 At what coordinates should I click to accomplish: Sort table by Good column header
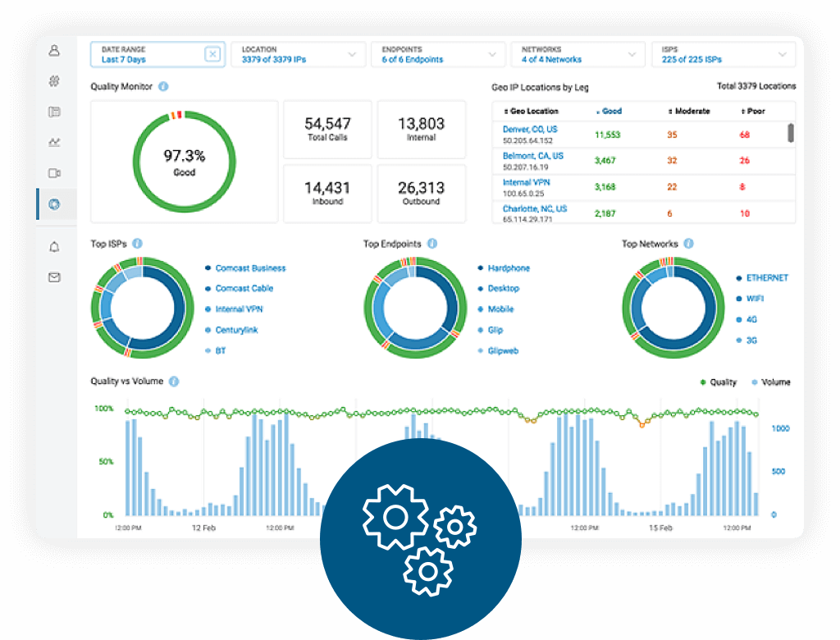[609, 111]
